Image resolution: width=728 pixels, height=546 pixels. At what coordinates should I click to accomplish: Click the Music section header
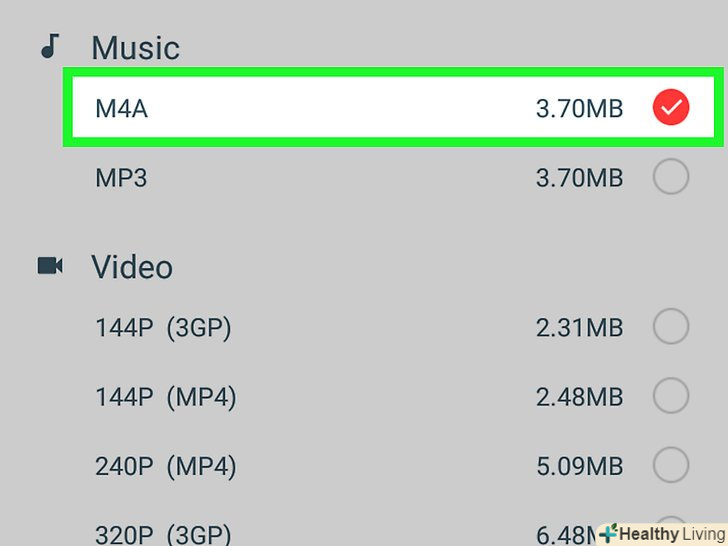[x=135, y=47]
